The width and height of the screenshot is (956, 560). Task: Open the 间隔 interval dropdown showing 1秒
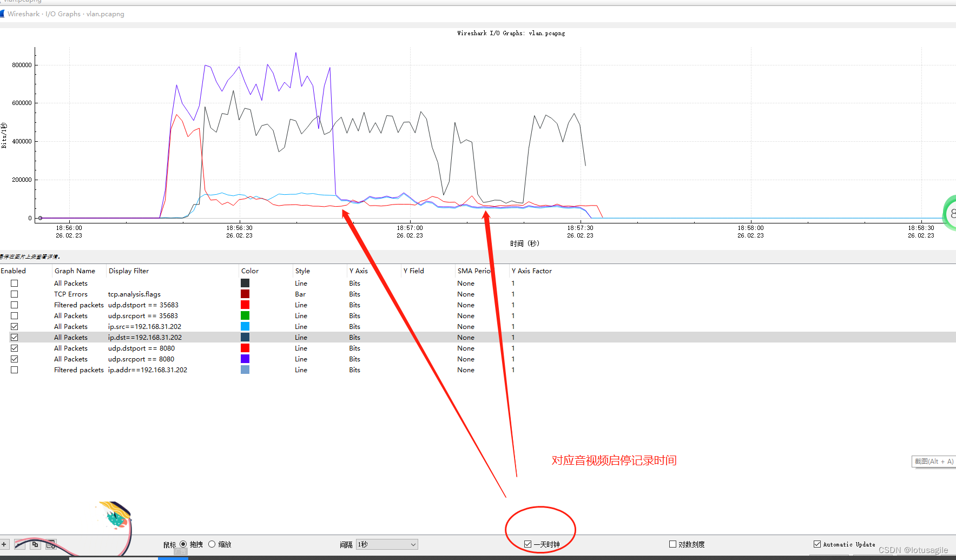tap(387, 544)
